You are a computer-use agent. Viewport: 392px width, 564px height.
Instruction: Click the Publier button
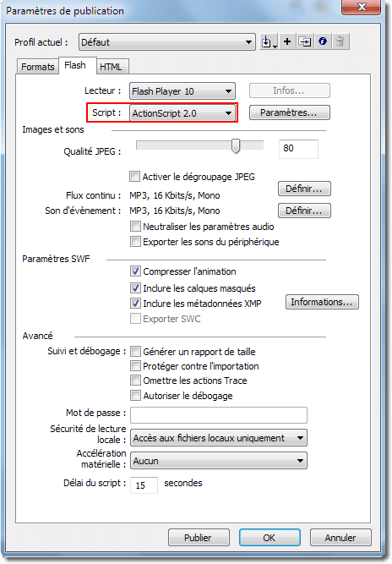[199, 538]
